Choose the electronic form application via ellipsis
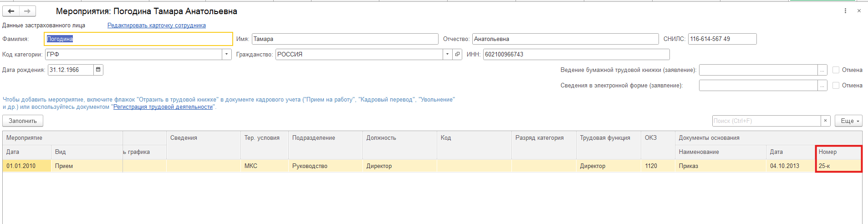 coord(822,86)
